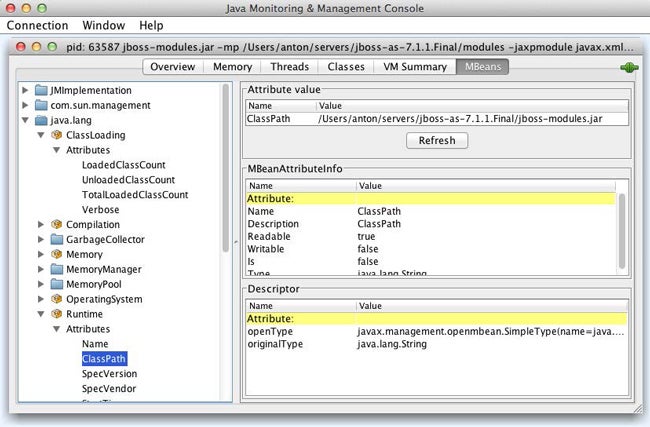This screenshot has width=650, height=427.
Task: Open the Window menu
Action: (x=104, y=25)
